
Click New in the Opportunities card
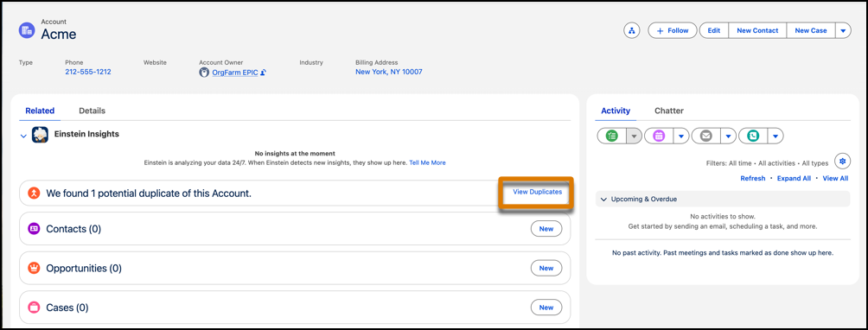coord(546,268)
